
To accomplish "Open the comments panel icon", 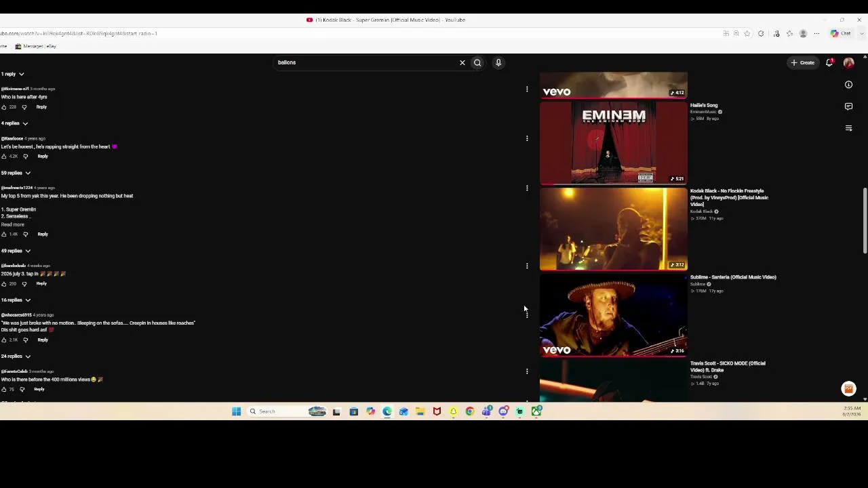I will (848, 106).
